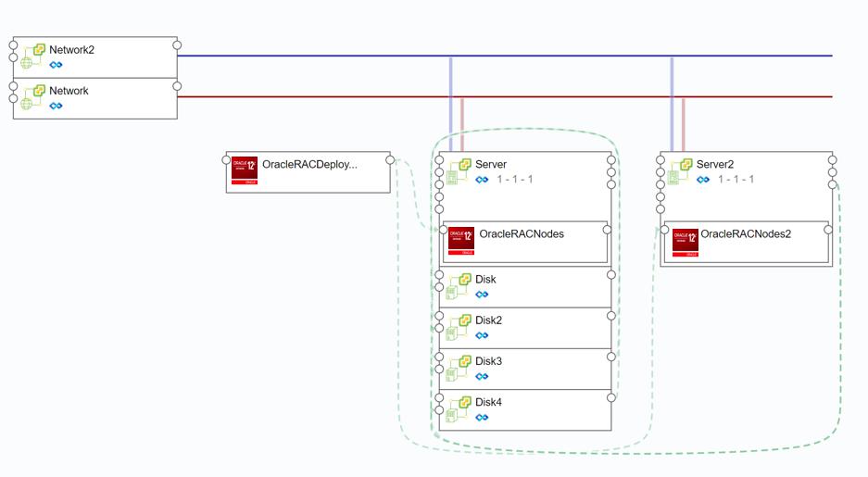Click the blue link icon under Disk2
The width and height of the screenshot is (868, 477).
[482, 335]
